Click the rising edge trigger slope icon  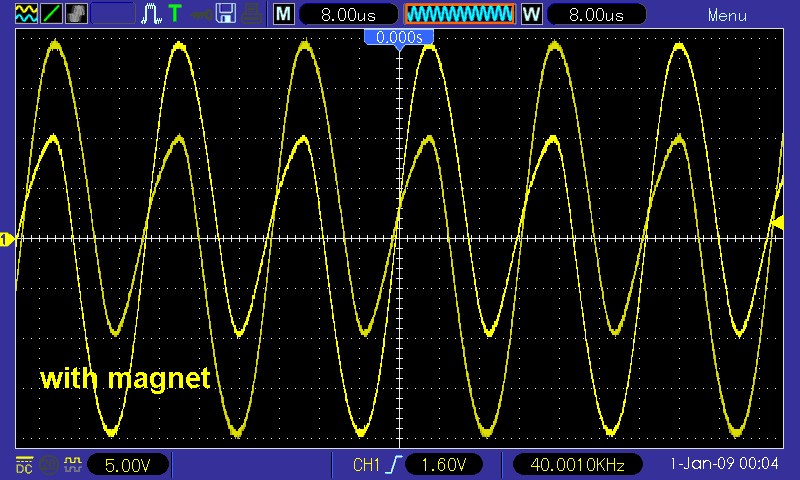pyautogui.click(x=394, y=465)
